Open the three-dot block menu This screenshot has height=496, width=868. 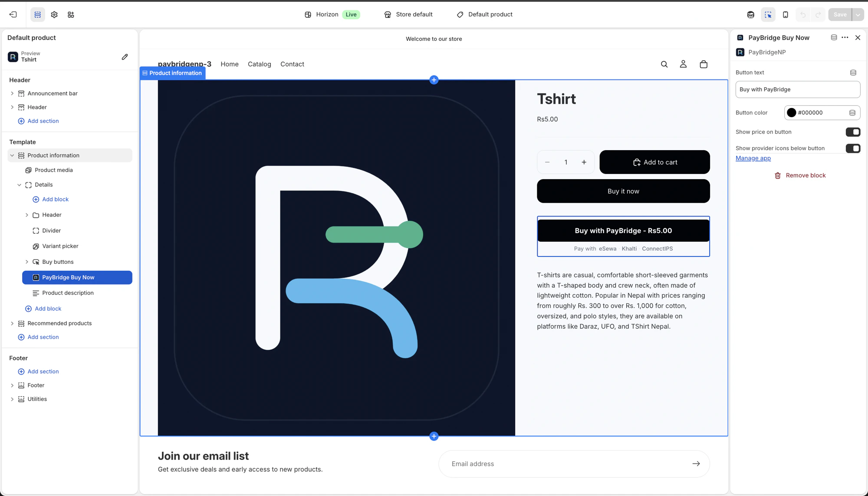tap(845, 38)
